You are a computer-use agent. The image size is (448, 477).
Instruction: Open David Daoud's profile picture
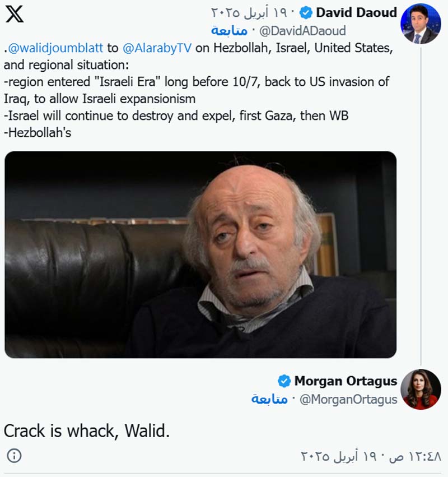click(x=421, y=23)
